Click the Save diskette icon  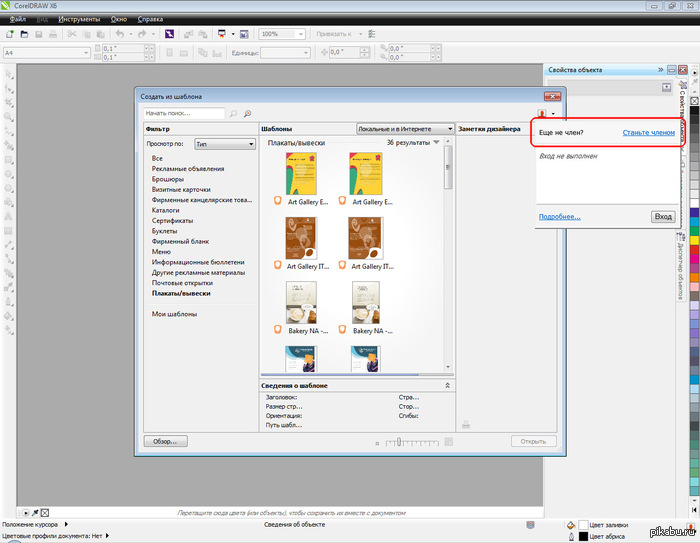[x=39, y=34]
